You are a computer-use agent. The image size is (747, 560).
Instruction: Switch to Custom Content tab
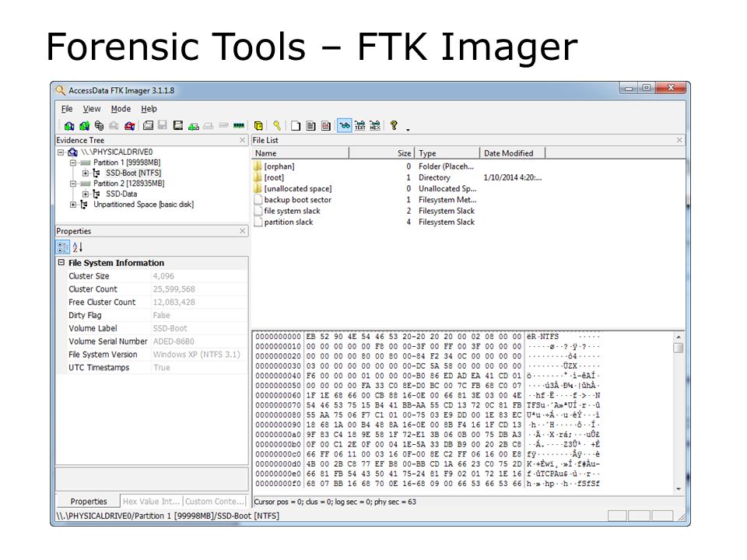[x=215, y=502]
